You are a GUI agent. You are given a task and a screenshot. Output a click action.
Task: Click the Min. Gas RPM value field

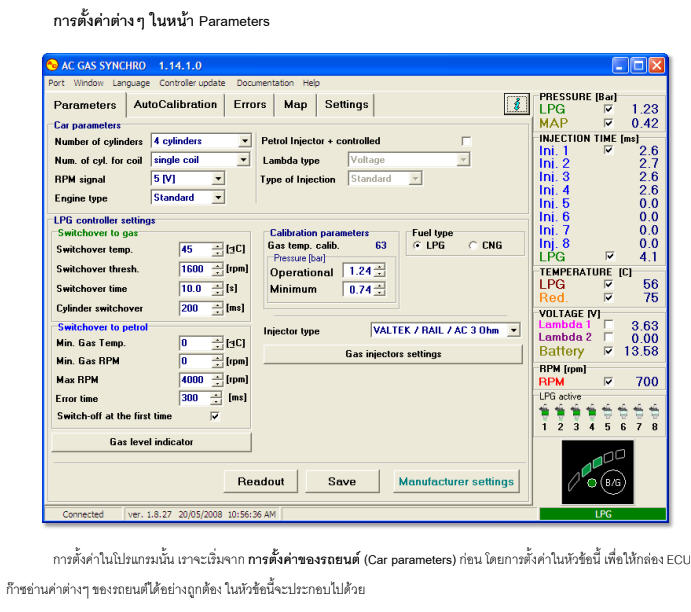196,361
